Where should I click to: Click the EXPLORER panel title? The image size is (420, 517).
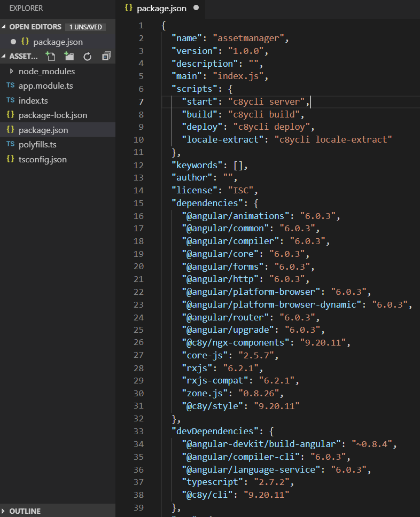point(26,9)
